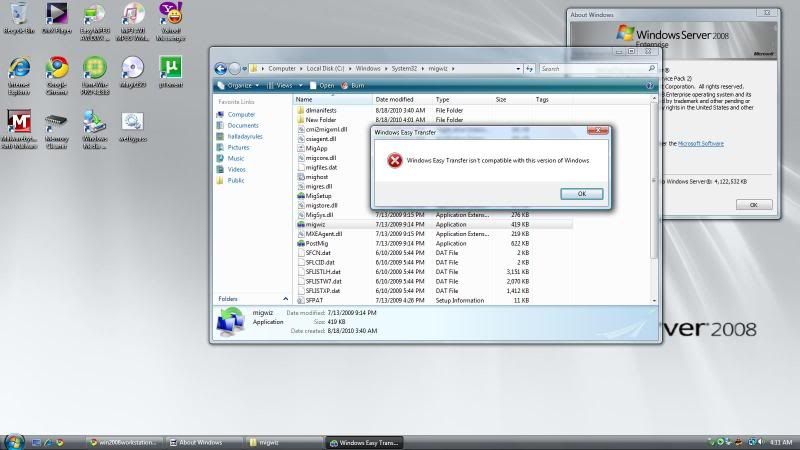Viewport: 800px width, 450px height.
Task: Click Computer in the address breadcrumb
Action: click(x=282, y=68)
